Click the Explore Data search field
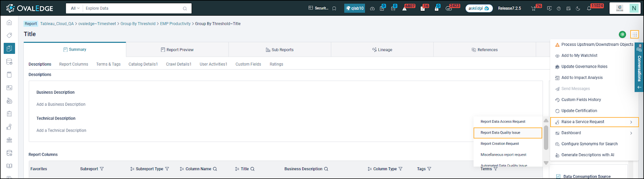Screen dimensions: 644x179 (129, 8)
